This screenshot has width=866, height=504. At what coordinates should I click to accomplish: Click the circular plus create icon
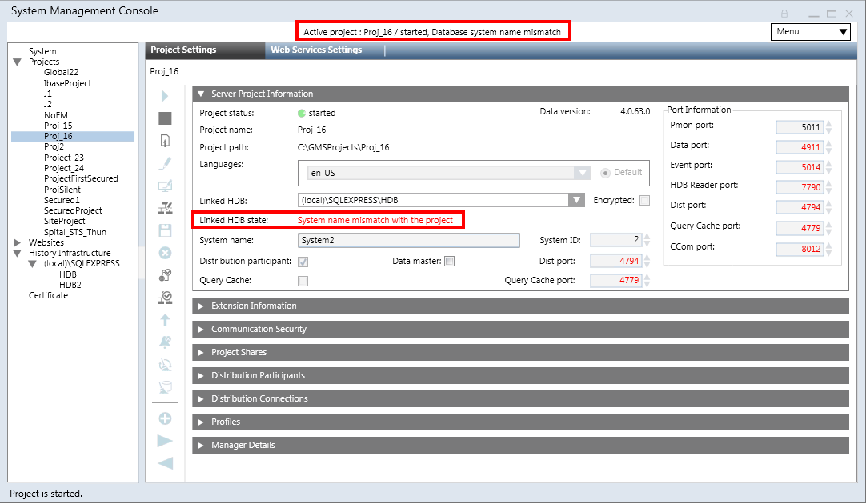pyautogui.click(x=165, y=418)
